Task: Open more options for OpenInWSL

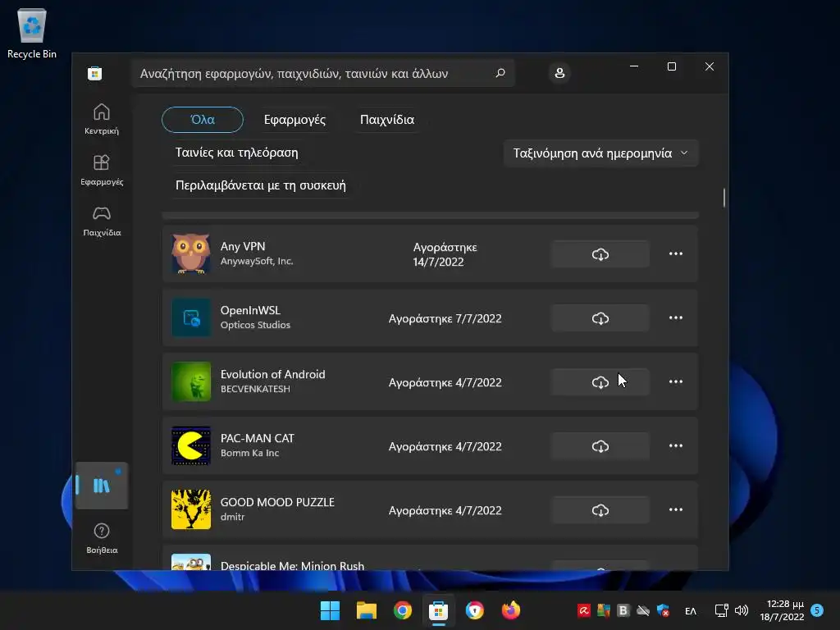Action: pos(676,317)
